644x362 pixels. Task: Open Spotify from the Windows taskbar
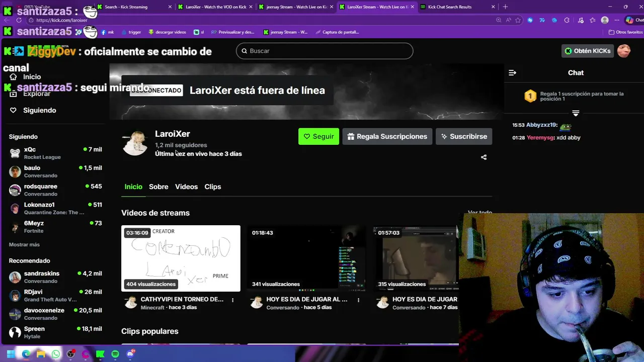point(115,354)
